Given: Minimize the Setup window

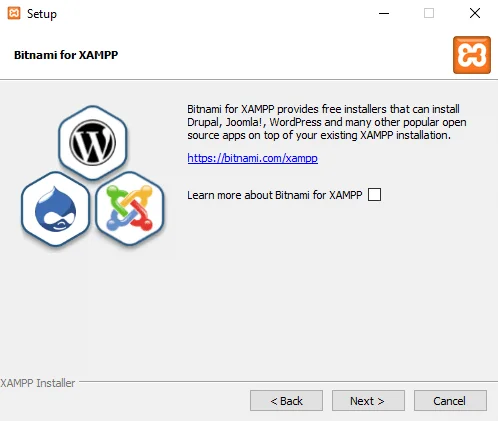Looking at the screenshot, I should click(384, 14).
